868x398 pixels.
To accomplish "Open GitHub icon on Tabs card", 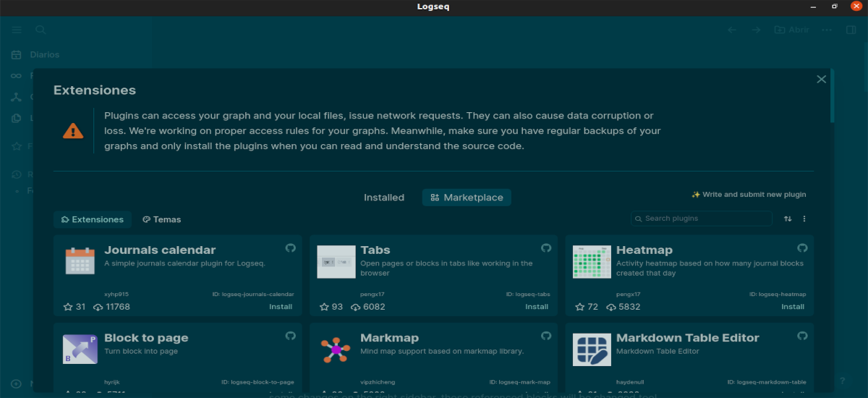I will (x=547, y=247).
